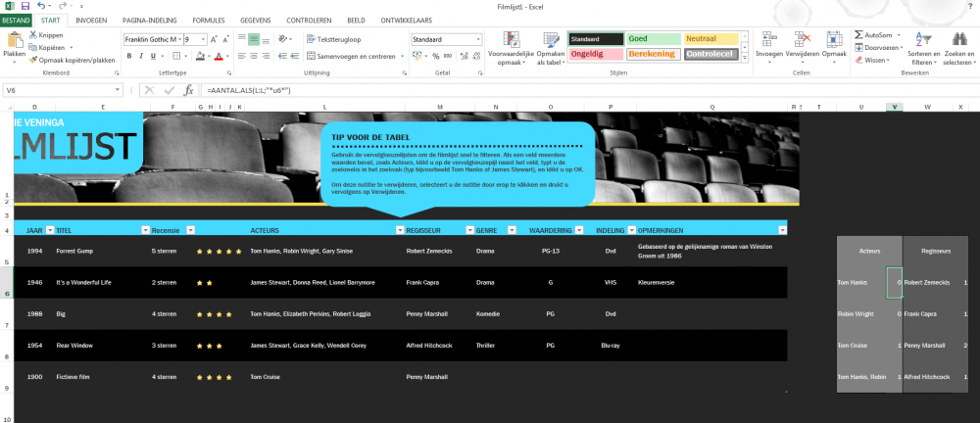Open the number format Standaard dropdown
Viewport: 980px width, 423px height.
click(x=478, y=39)
